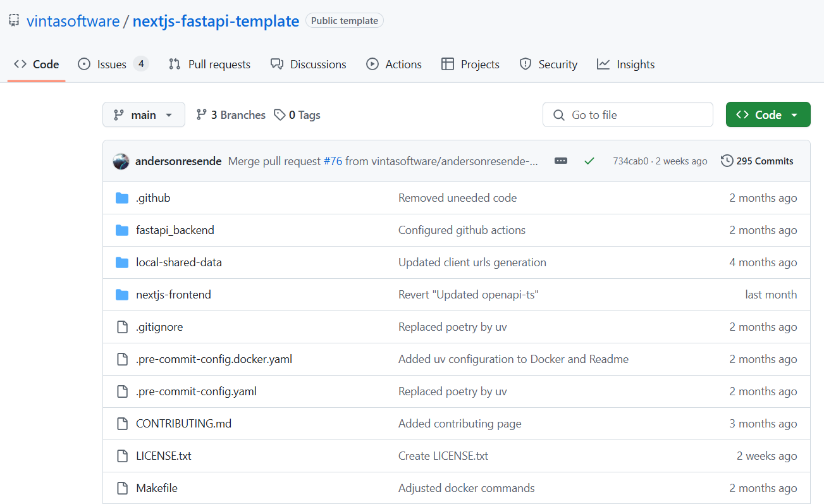Open commit 'Configured github actions'
This screenshot has height=504, width=824.
point(462,230)
